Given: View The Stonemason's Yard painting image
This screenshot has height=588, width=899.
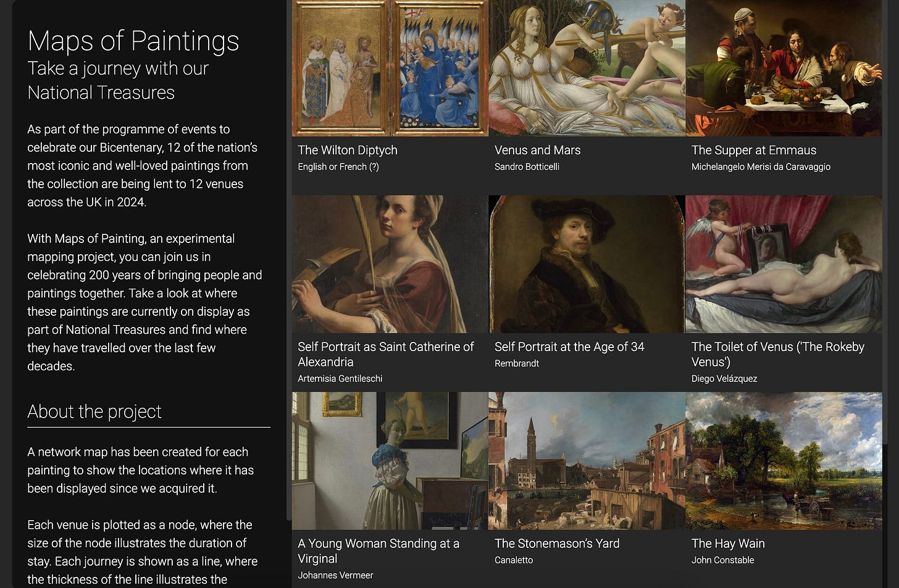Looking at the screenshot, I should [x=587, y=461].
